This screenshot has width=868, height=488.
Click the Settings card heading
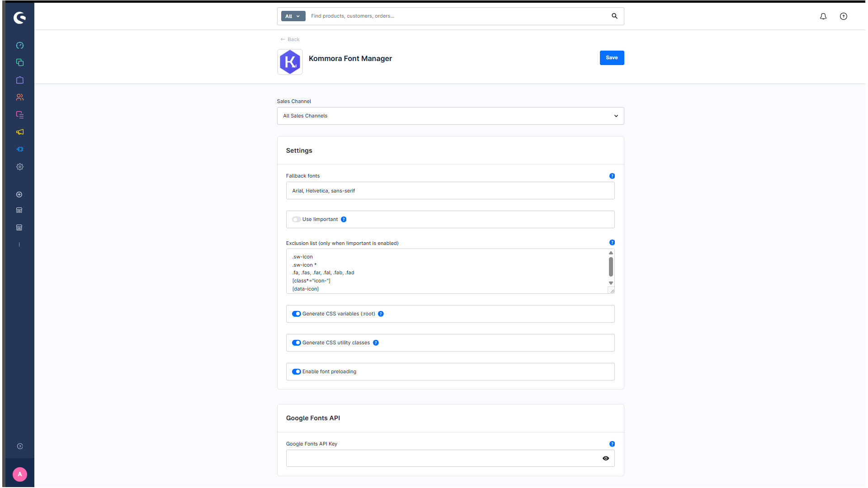pyautogui.click(x=299, y=151)
